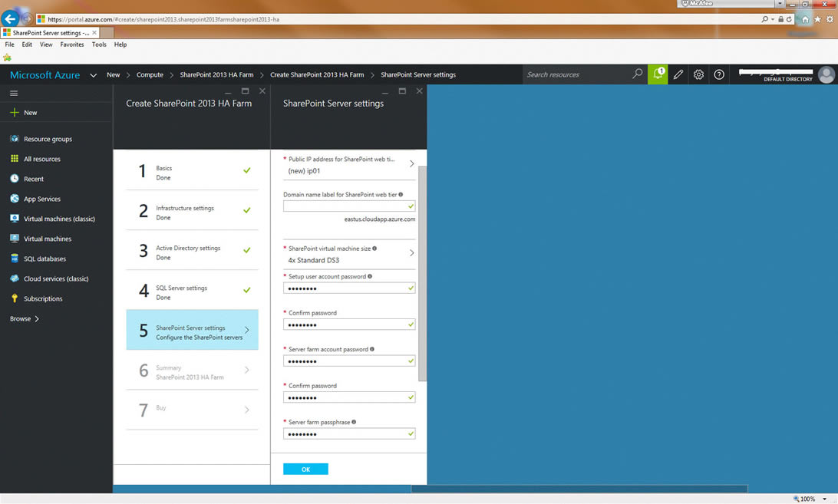
Task: Toggle the hamburger menu in sidebar
Action: (14, 93)
